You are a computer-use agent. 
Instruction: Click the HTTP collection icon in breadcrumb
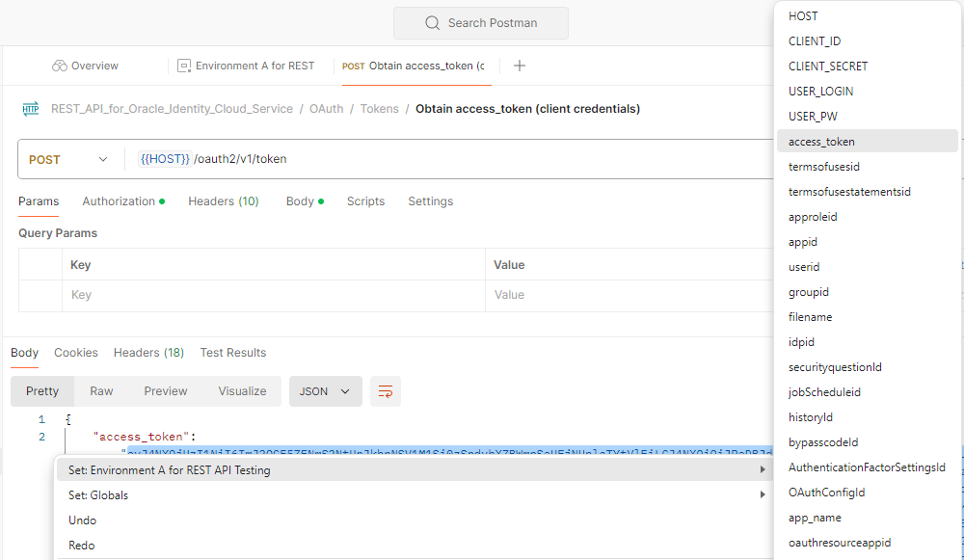pyautogui.click(x=31, y=109)
